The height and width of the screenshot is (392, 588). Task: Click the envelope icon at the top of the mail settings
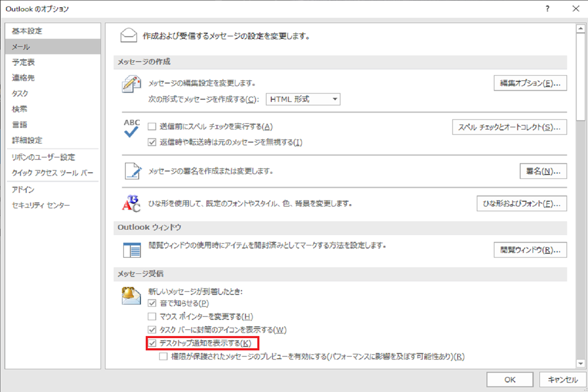tap(128, 36)
